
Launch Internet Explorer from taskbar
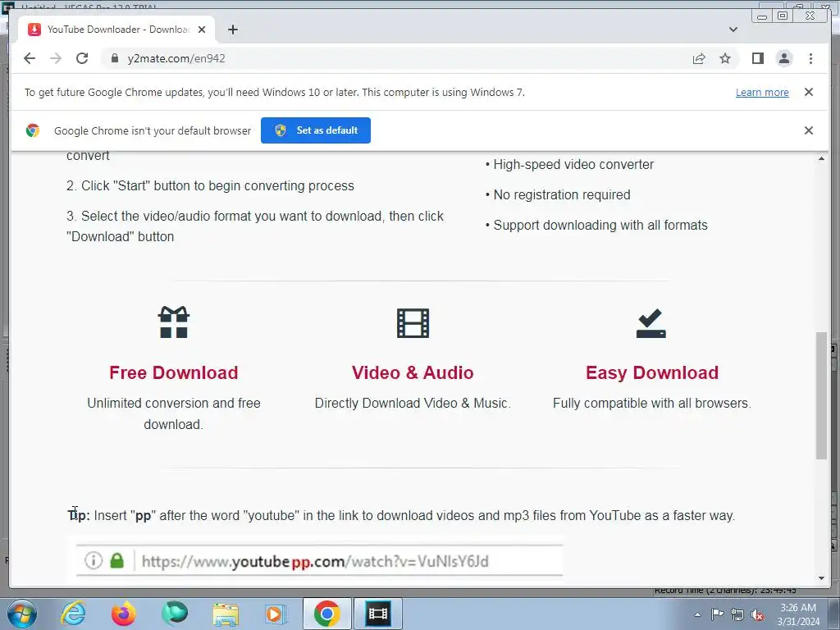tap(73, 614)
